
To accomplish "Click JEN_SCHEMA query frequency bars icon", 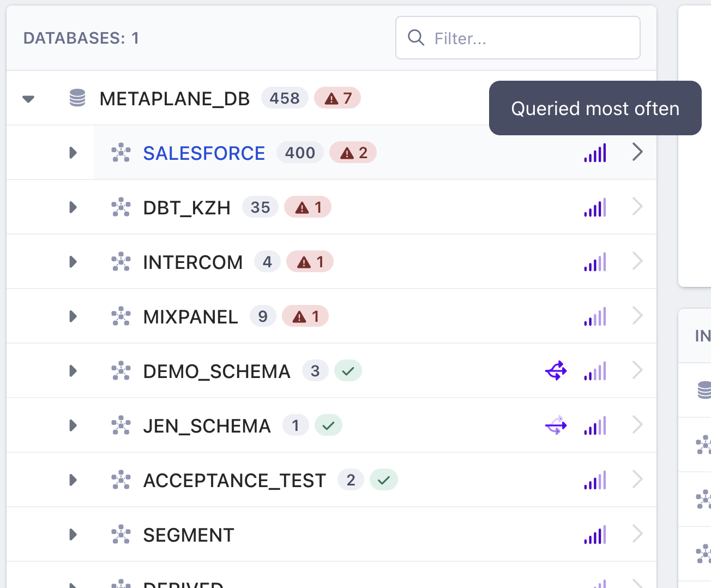I will (x=595, y=426).
